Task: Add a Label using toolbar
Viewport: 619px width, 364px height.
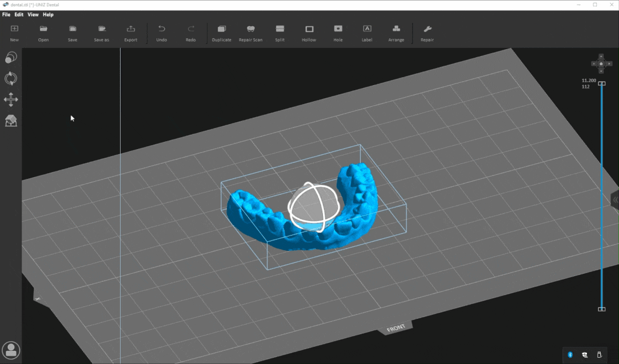Action: click(x=367, y=33)
